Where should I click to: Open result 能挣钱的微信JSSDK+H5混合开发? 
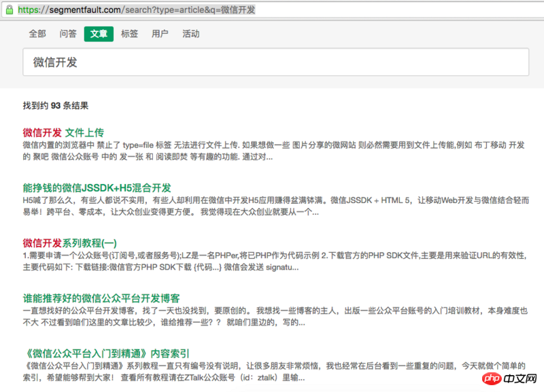(x=97, y=188)
